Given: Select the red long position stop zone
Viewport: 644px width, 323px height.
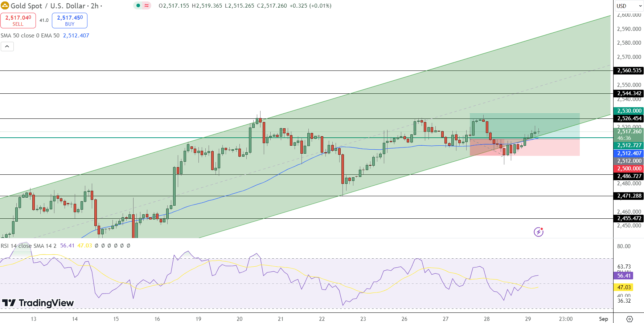Looking at the screenshot, I should (525, 147).
